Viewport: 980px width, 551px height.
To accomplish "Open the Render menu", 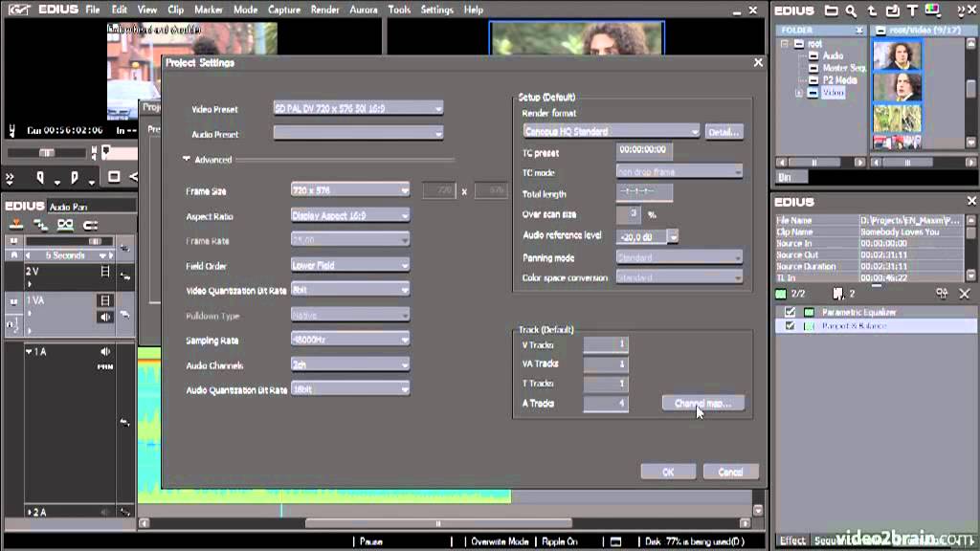I will pyautogui.click(x=324, y=10).
